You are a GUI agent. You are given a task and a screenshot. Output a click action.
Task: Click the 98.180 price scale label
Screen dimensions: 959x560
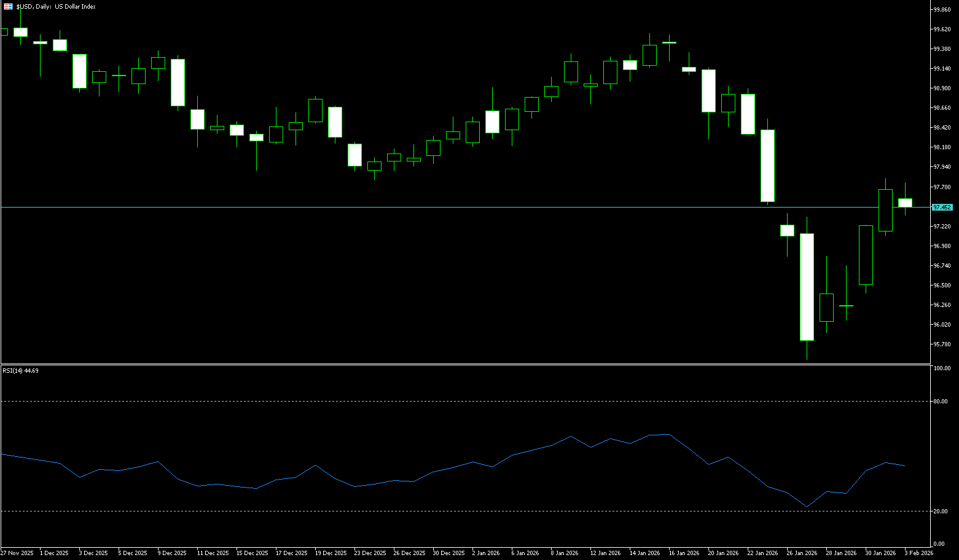click(x=942, y=147)
